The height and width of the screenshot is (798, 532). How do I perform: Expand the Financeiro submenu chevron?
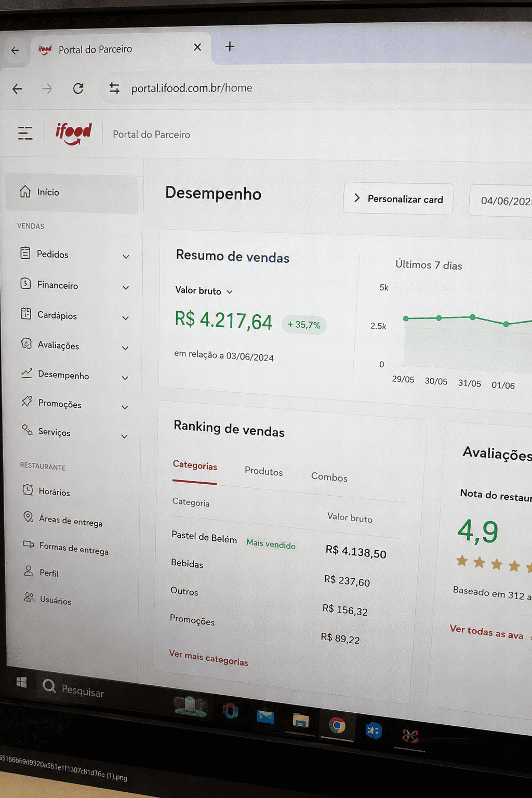pos(126,287)
